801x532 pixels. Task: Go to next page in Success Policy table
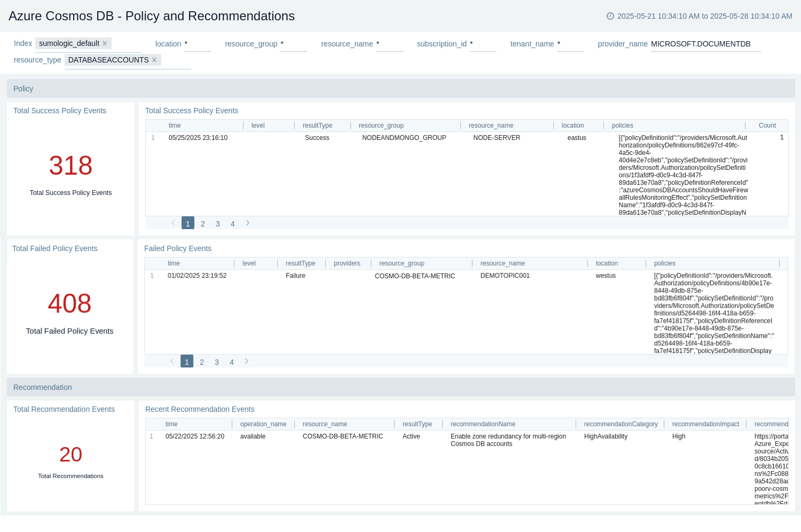click(x=248, y=223)
